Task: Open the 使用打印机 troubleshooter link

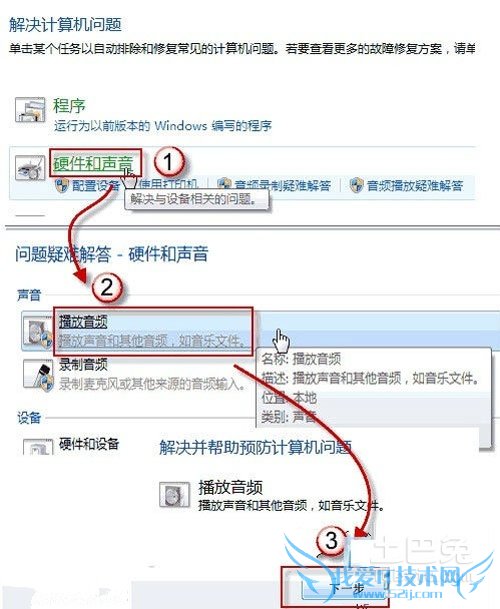Action: tap(168, 184)
